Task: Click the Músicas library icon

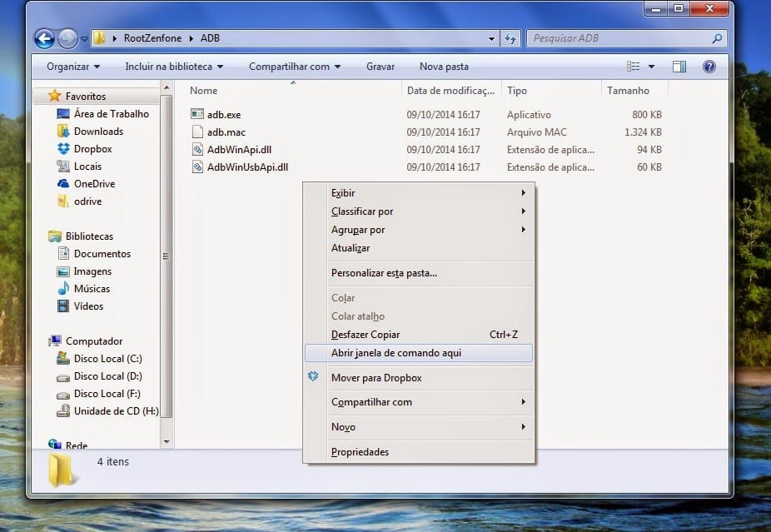Action: click(x=63, y=289)
